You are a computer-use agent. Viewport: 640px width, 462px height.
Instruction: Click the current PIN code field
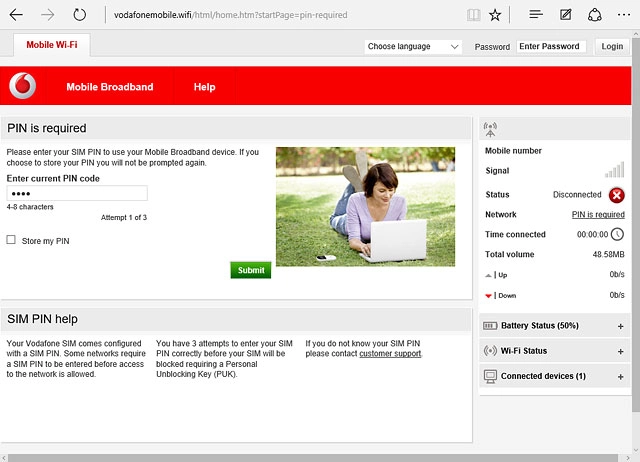pos(77,193)
